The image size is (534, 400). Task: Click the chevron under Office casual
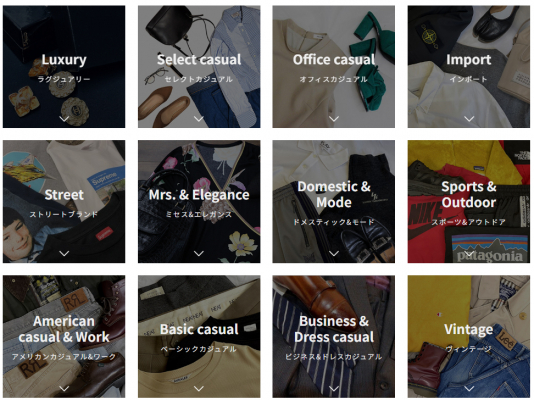[334, 119]
